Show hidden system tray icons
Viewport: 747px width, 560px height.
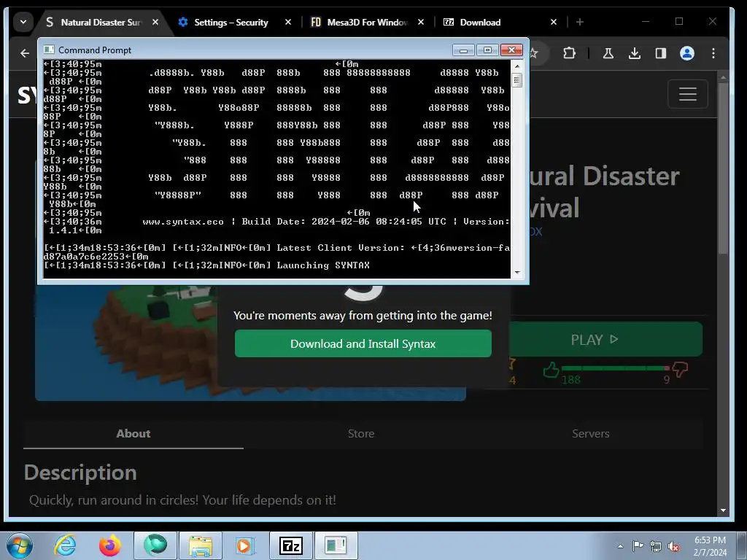(620, 546)
